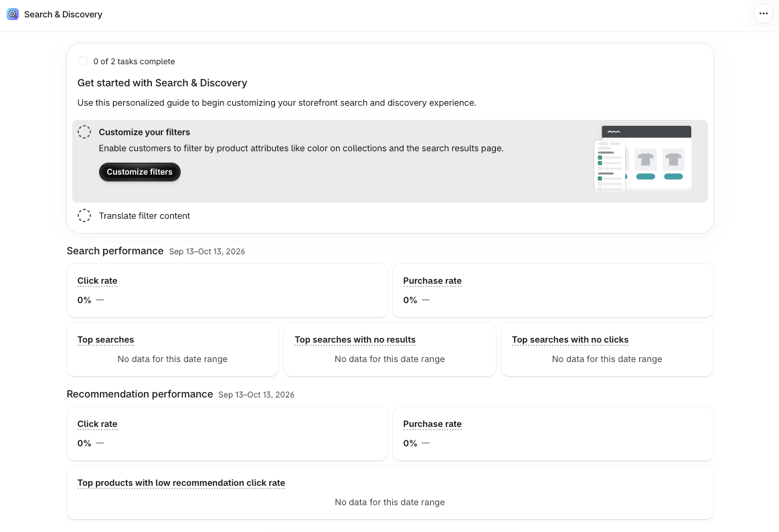This screenshot has height=532, width=779.
Task: Open the three-dot more actions menu
Action: tap(764, 14)
